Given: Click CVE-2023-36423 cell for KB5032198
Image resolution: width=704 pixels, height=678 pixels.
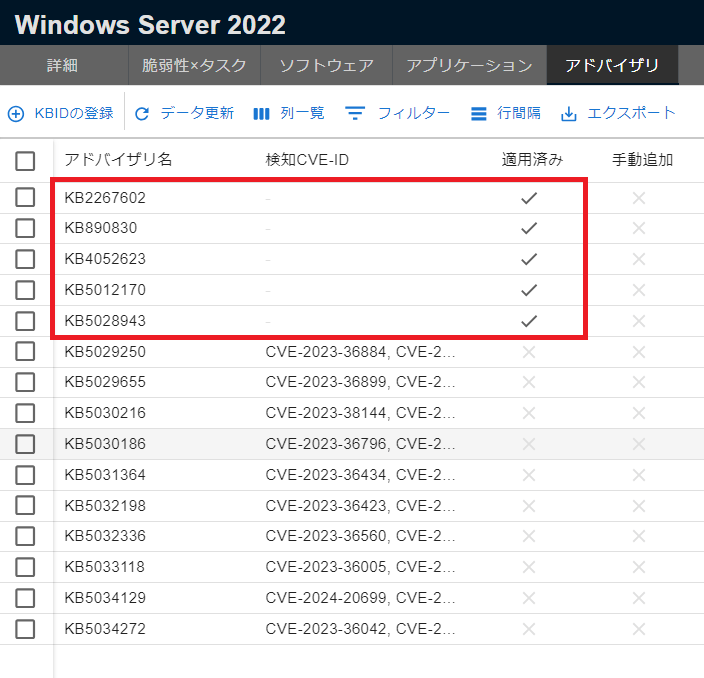Looking at the screenshot, I should click(361, 506).
